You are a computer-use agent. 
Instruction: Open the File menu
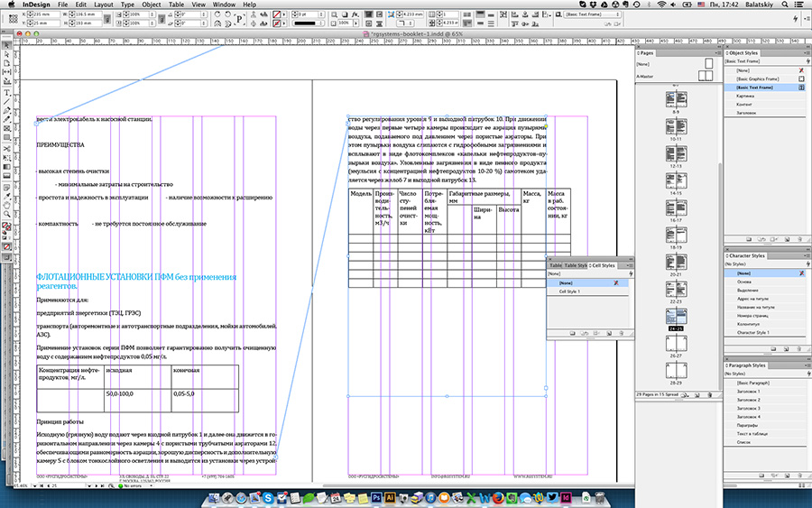tap(62, 5)
